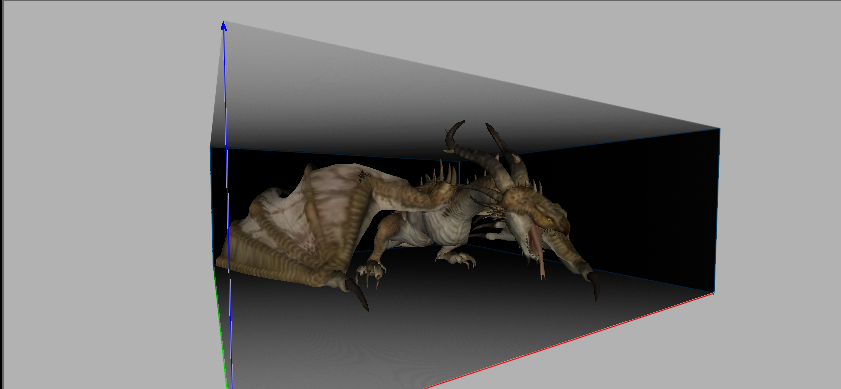Image resolution: width=841 pixels, height=389 pixels.
Task: Click the blue Z-axis arrow tip
Action: 224,26
